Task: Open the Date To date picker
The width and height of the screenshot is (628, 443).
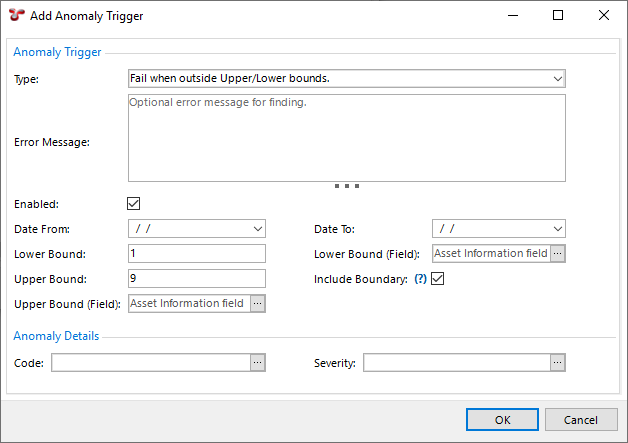Action: [557, 228]
